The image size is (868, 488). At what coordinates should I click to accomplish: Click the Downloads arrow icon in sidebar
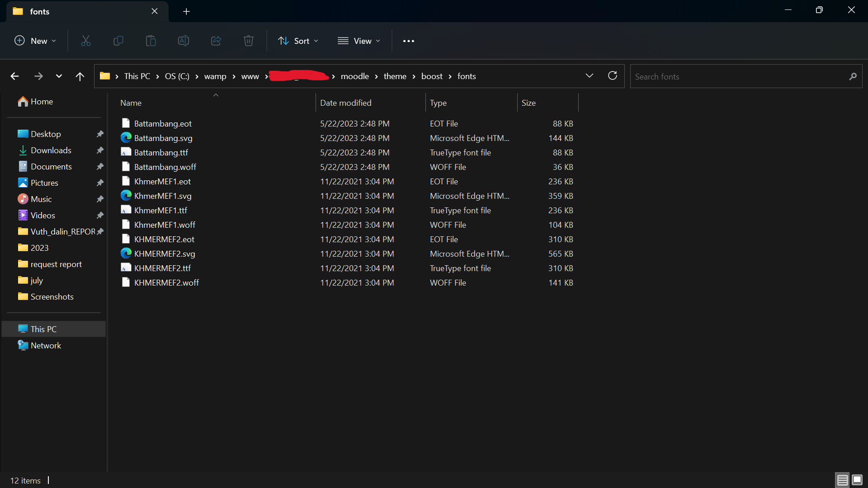pyautogui.click(x=23, y=150)
